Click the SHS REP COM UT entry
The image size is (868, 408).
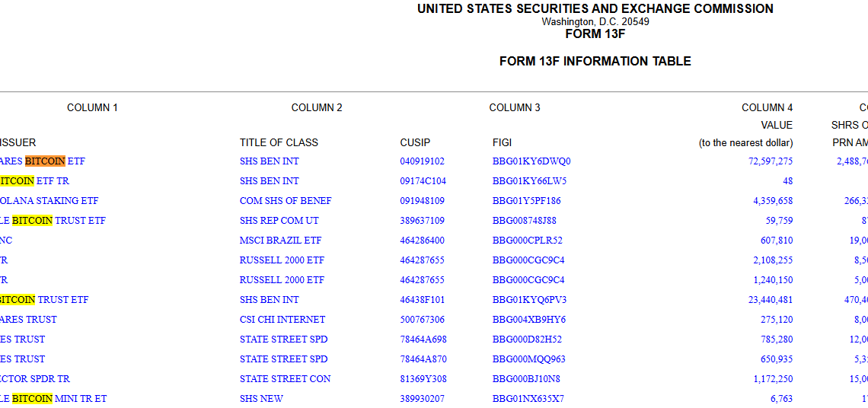[279, 221]
